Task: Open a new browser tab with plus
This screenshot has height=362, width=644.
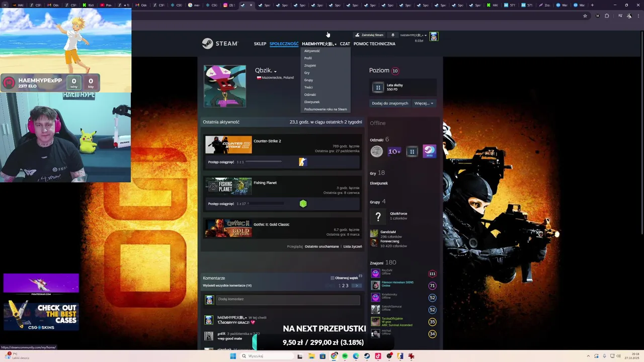Action: (x=592, y=5)
